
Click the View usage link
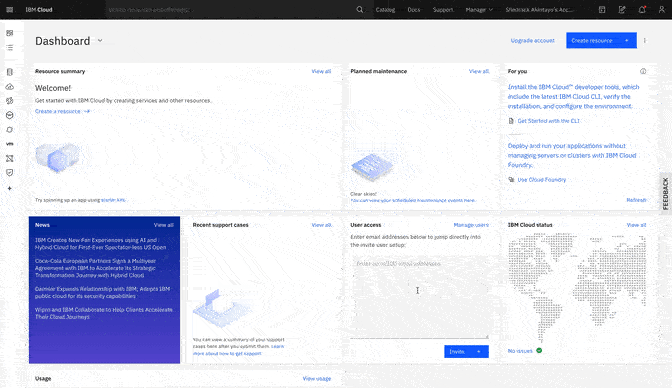click(x=317, y=379)
